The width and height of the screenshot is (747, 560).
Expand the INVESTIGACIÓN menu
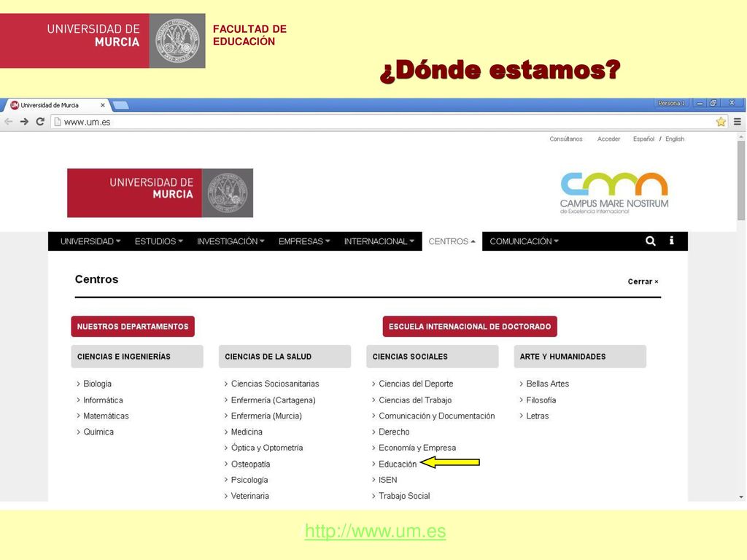231,241
